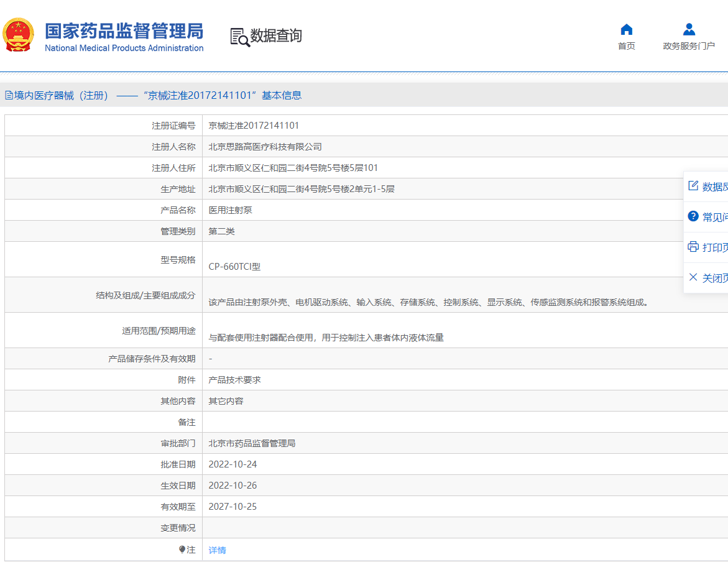Click the 生效日期 row label

tap(178, 486)
